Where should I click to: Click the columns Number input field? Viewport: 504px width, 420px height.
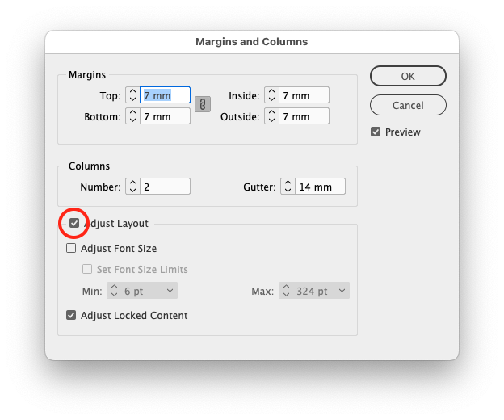coord(166,187)
